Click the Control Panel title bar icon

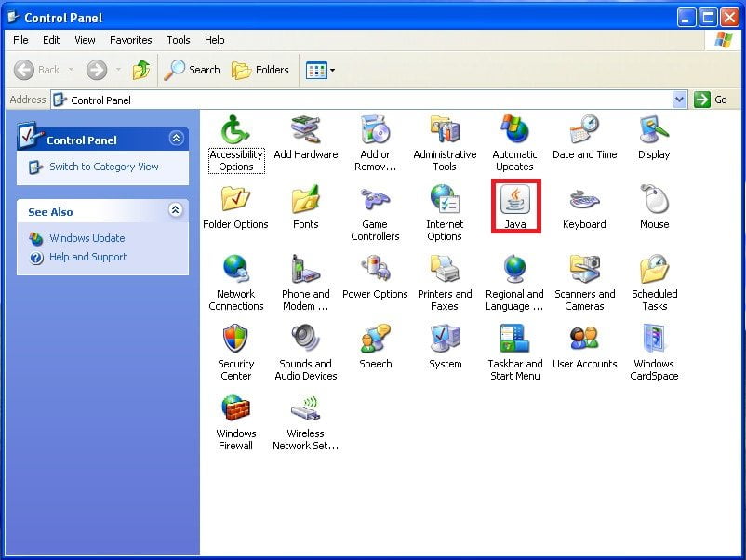pyautogui.click(x=14, y=17)
